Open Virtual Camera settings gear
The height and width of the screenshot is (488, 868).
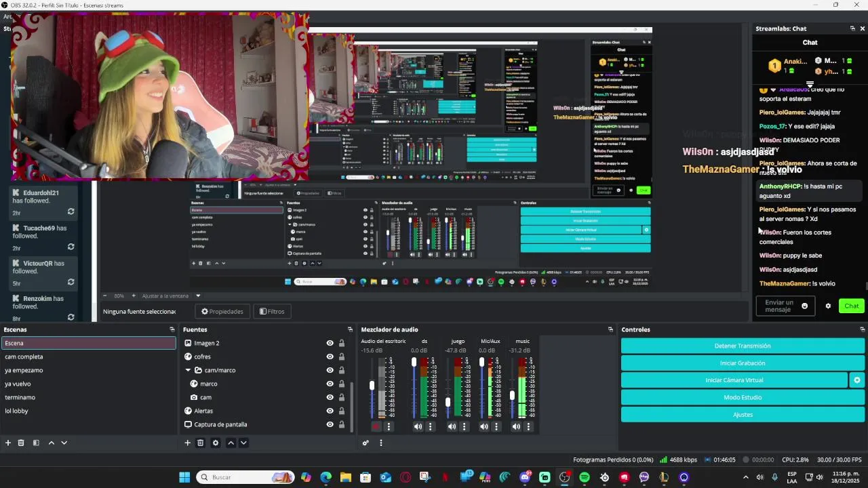coord(857,380)
